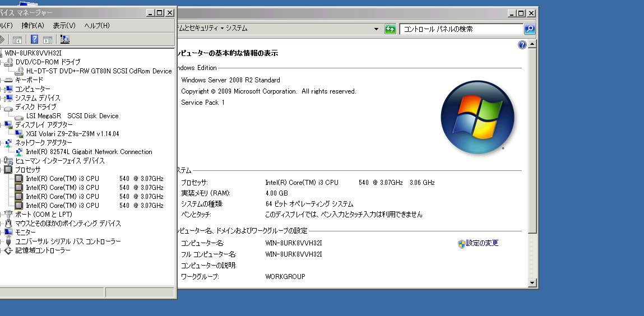
Task: Select the システム デバイス tree item
Action: tap(38, 98)
